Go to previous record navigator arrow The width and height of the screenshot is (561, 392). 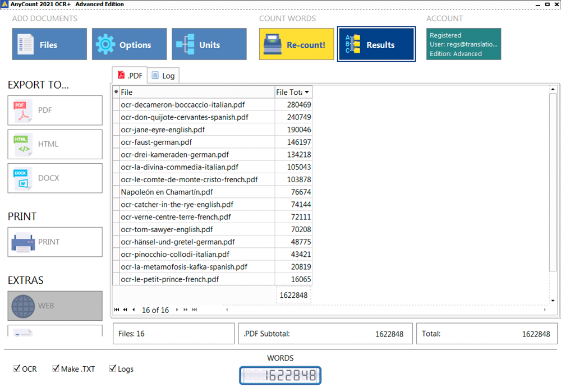(134, 310)
